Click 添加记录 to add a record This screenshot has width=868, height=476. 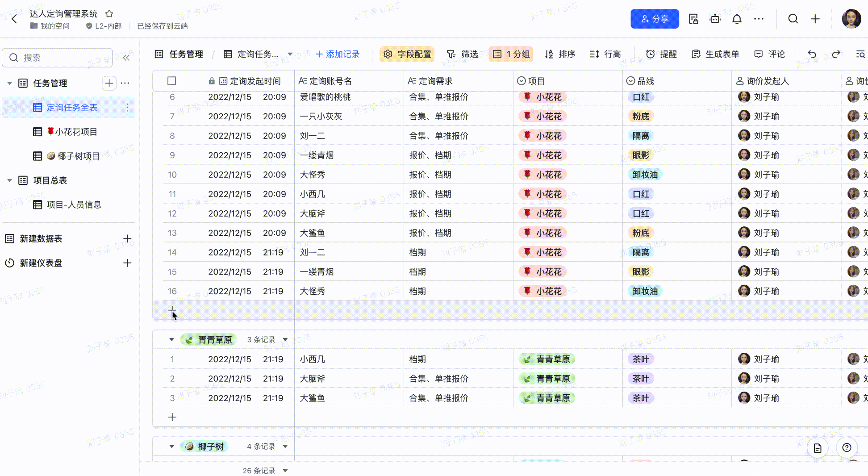pyautogui.click(x=338, y=54)
